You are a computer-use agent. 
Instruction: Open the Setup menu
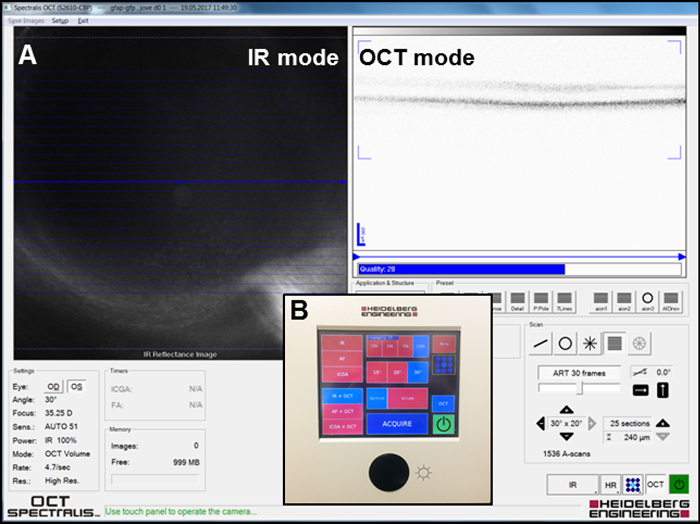pos(60,21)
